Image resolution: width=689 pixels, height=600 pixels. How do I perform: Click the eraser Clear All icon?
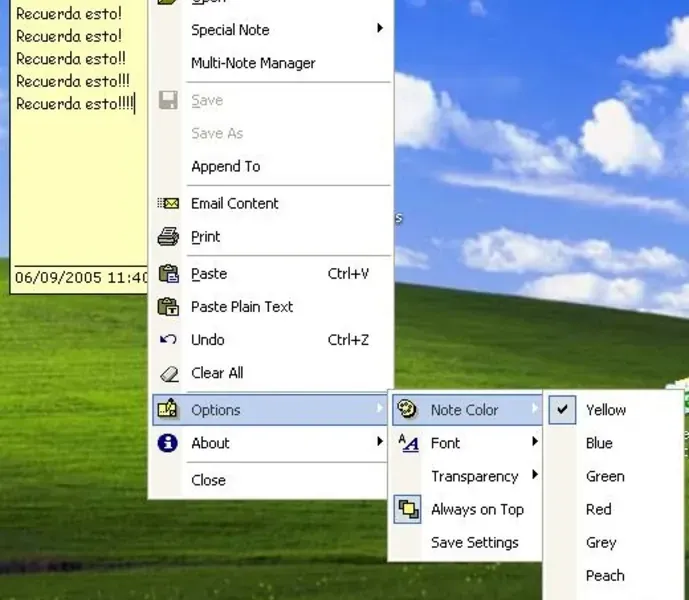(169, 374)
